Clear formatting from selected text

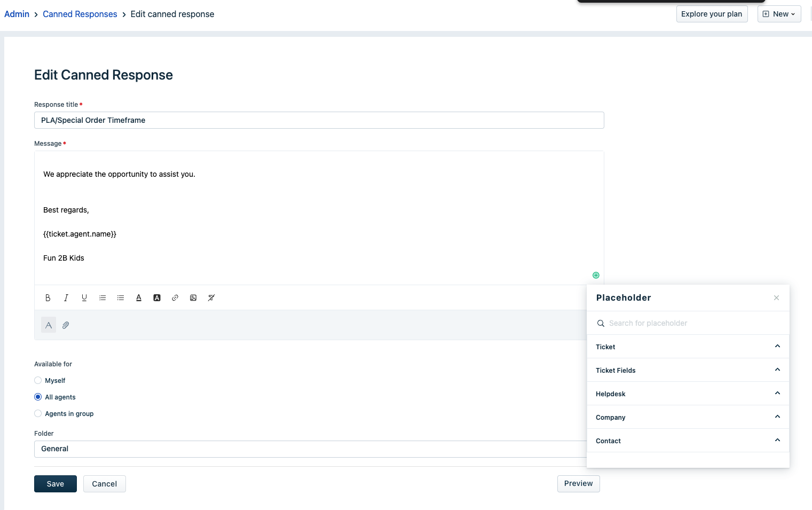[211, 298]
